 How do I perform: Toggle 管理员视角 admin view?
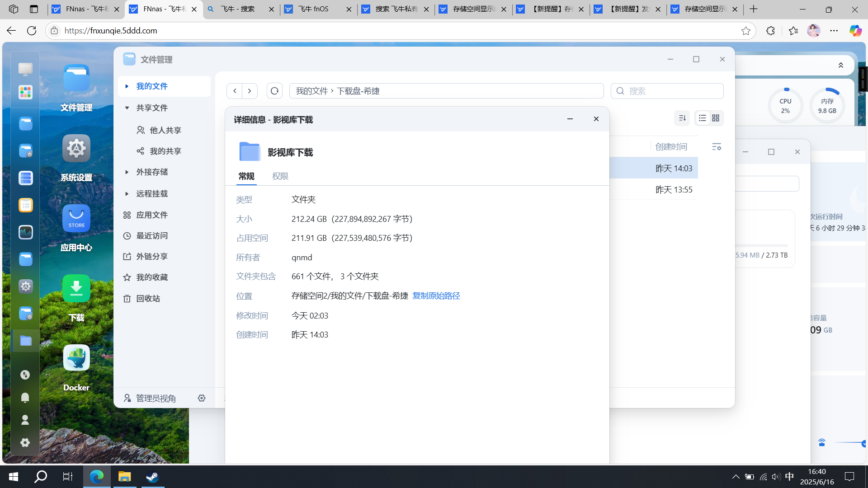click(x=150, y=398)
